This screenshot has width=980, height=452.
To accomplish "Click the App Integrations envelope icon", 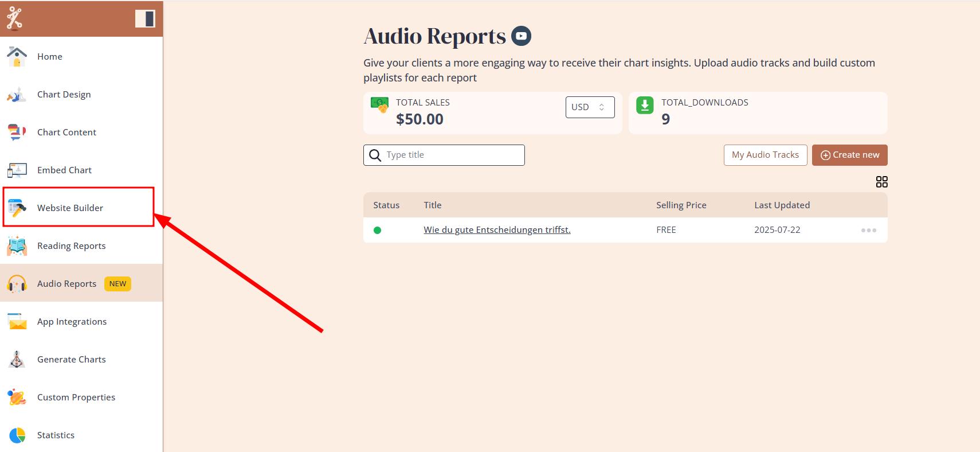I will click(17, 322).
